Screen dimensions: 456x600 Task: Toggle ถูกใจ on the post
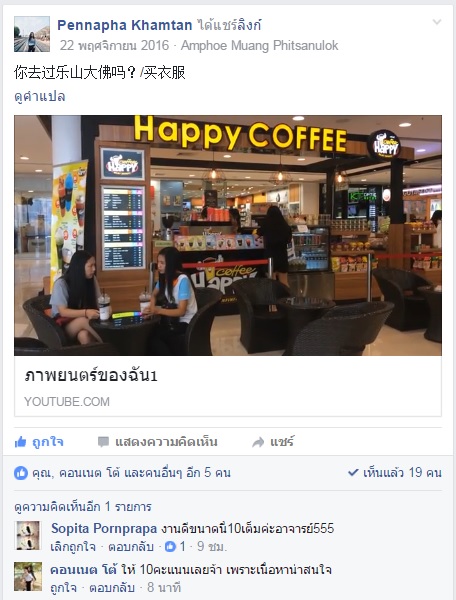[x=39, y=442]
